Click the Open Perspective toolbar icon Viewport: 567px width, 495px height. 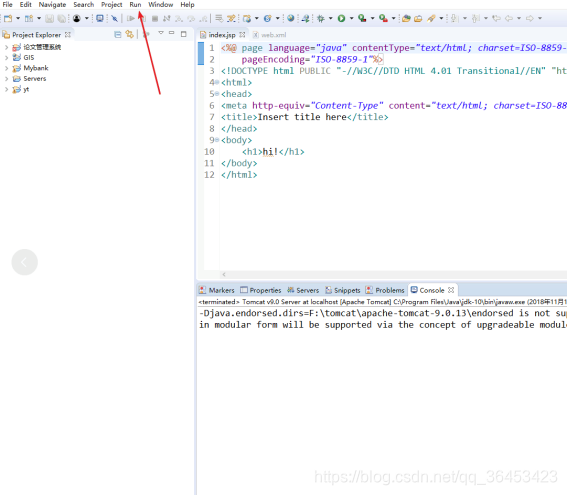pos(29,18)
